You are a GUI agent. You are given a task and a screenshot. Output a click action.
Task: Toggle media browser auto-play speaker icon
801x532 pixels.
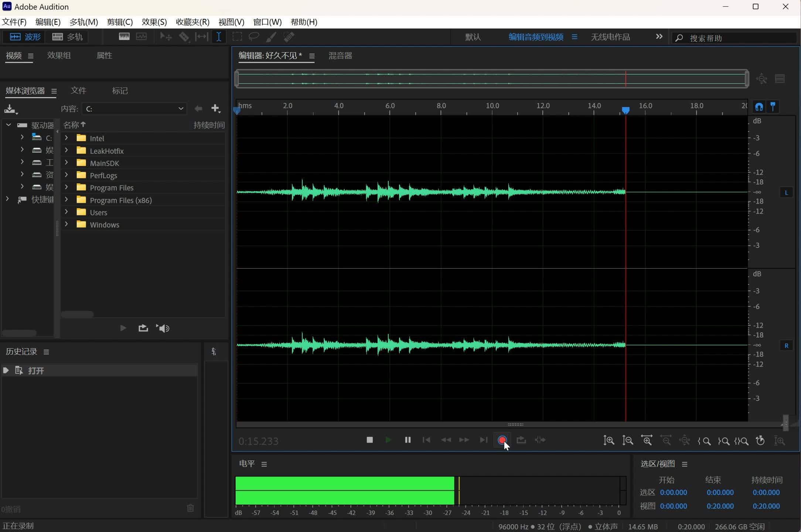point(163,328)
